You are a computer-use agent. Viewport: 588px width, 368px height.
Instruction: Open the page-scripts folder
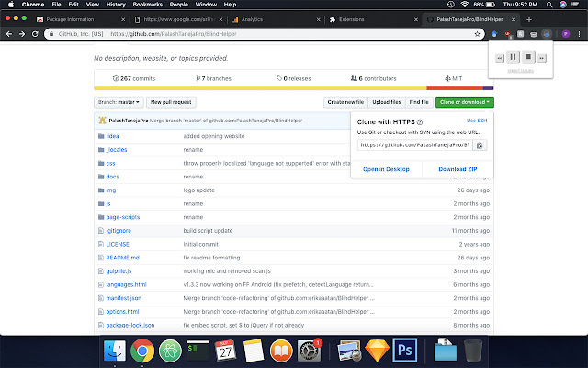click(122, 217)
